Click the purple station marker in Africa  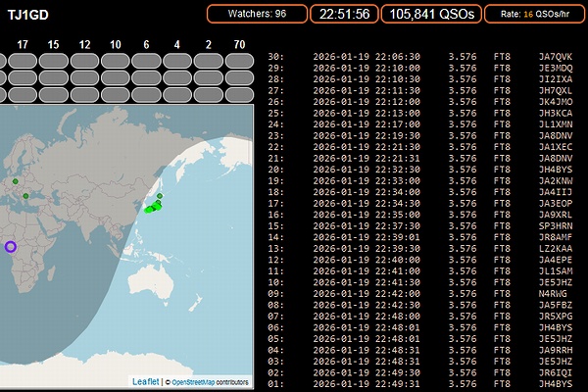(x=11, y=247)
